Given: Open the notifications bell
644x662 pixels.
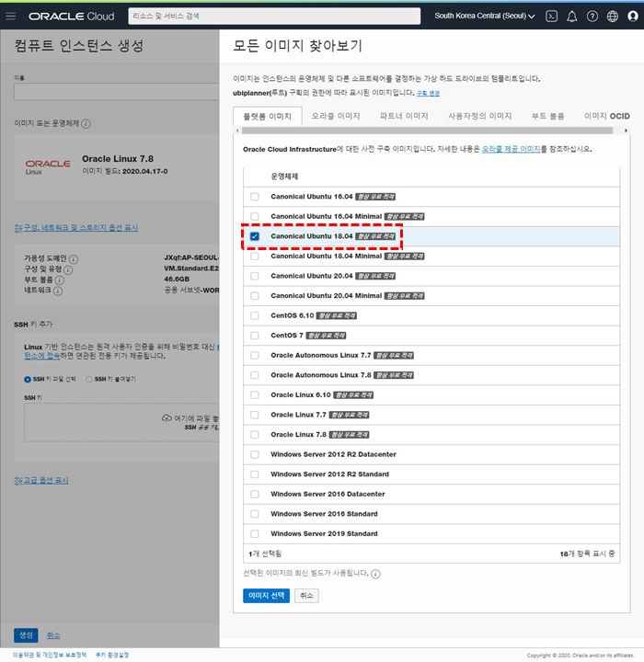Looking at the screenshot, I should coord(571,16).
